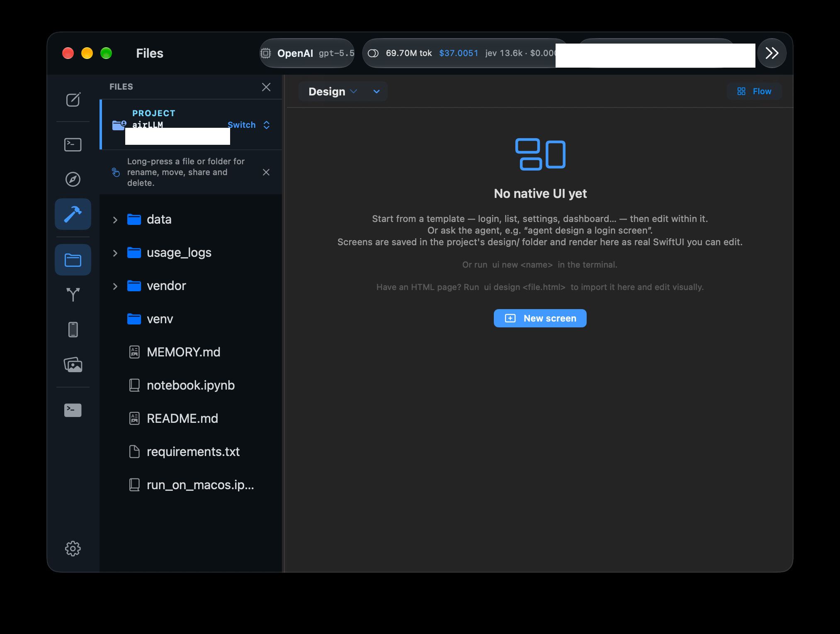Select the usage_logs folder name
The height and width of the screenshot is (634, 840).
[x=179, y=252]
